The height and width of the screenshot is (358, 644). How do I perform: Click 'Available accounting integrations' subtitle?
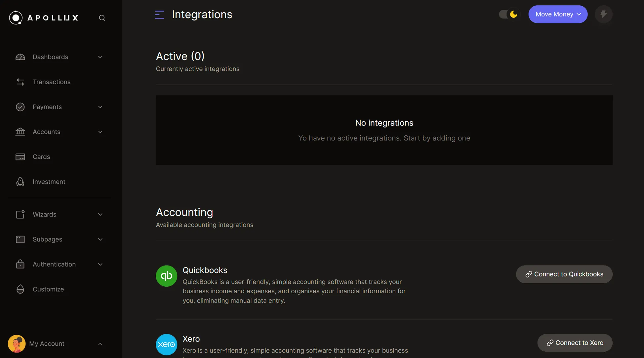click(205, 225)
